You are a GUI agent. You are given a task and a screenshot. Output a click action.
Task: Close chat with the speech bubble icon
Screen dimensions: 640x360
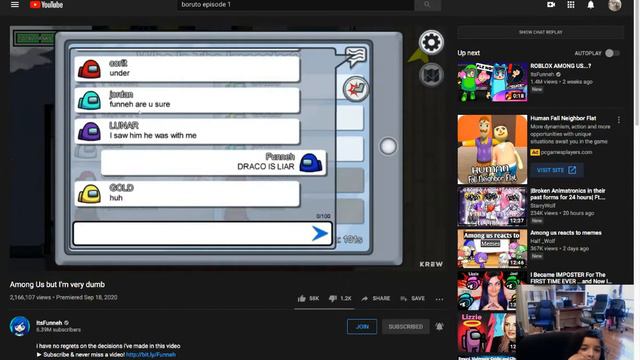(356, 56)
